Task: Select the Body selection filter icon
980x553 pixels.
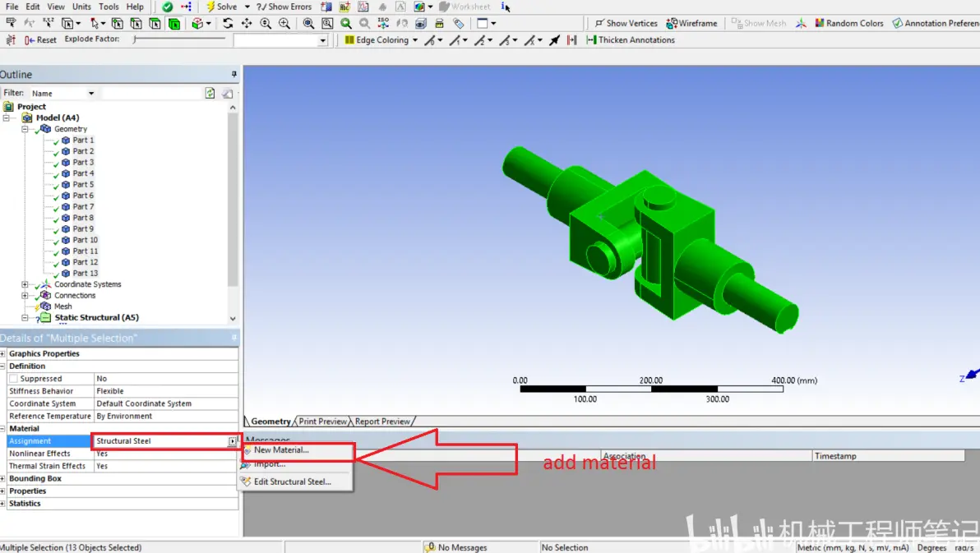Action: [174, 24]
